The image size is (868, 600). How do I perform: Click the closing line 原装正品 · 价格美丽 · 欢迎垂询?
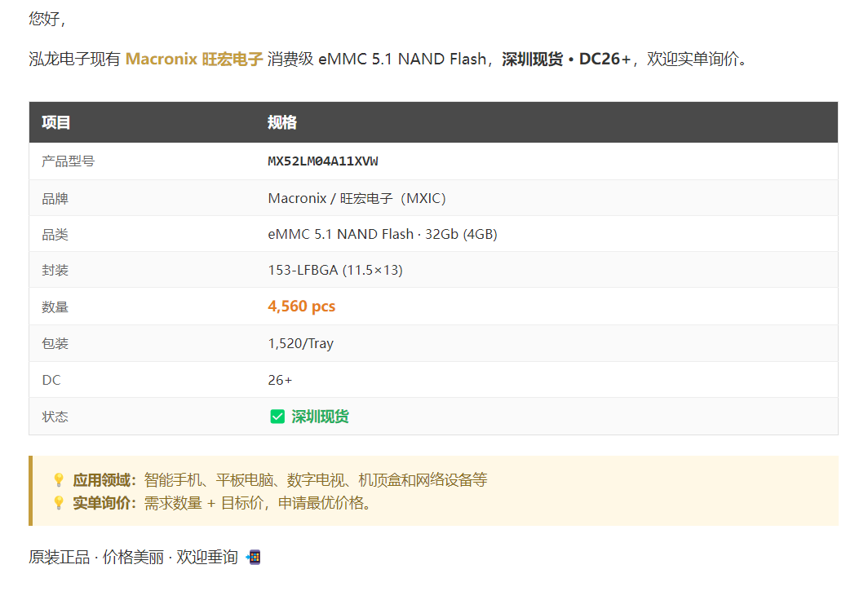(134, 557)
